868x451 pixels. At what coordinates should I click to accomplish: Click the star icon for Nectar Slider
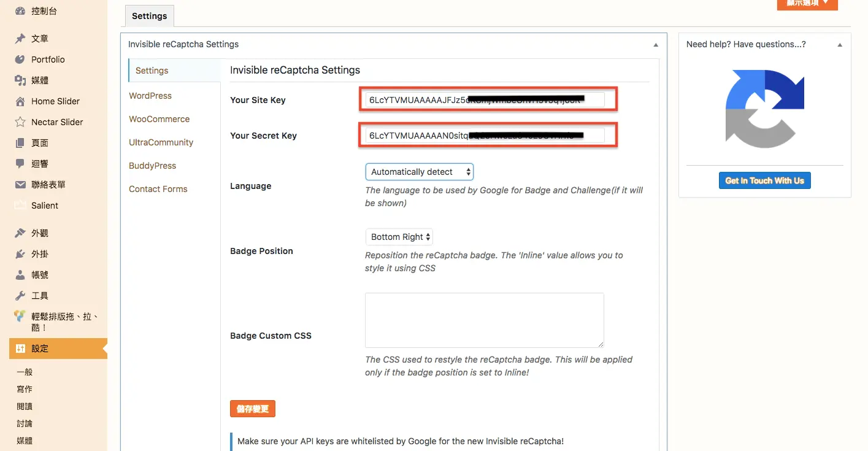pyautogui.click(x=20, y=122)
